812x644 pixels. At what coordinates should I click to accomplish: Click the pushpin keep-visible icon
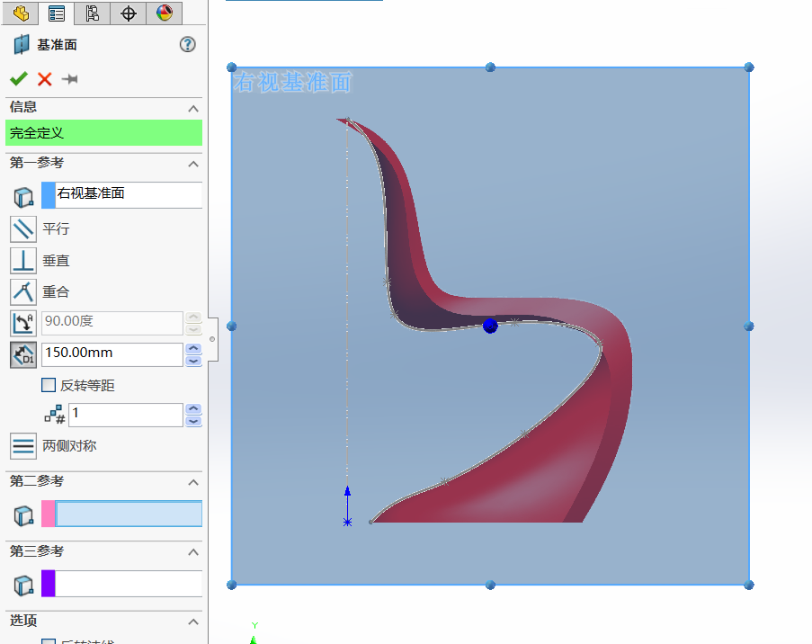point(69,79)
